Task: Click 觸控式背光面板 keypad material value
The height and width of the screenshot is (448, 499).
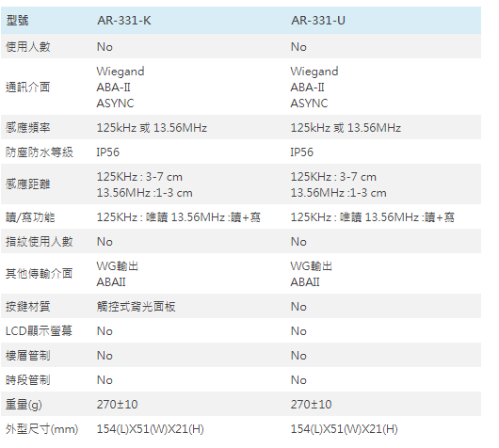Action: tap(137, 307)
